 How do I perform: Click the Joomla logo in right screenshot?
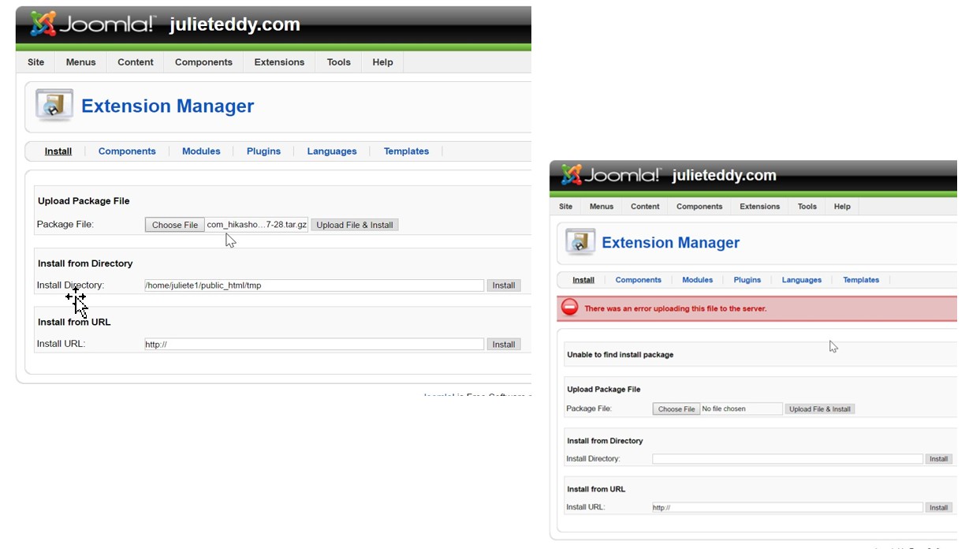click(x=611, y=175)
